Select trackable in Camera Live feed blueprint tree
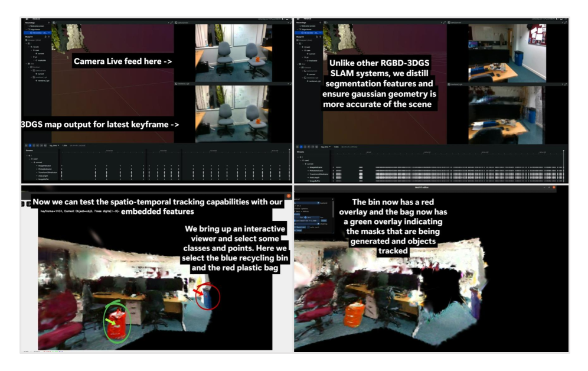The height and width of the screenshot is (371, 588). 41,60
